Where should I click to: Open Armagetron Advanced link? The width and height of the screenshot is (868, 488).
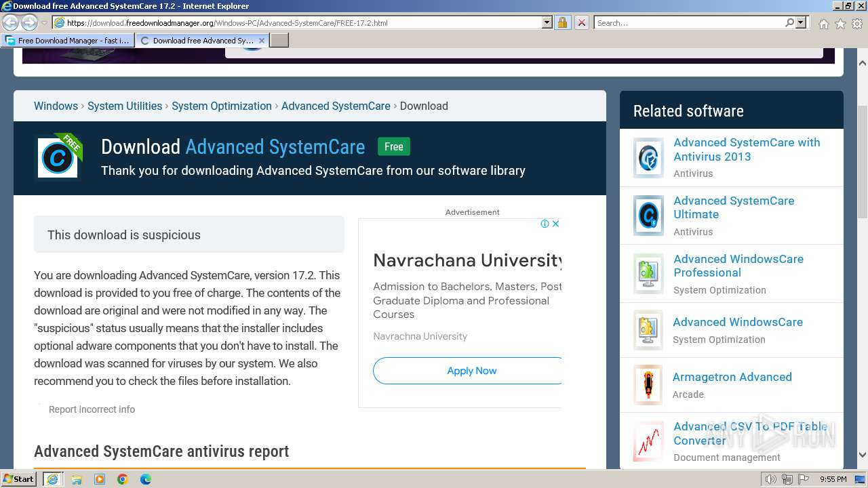pyautogui.click(x=732, y=377)
